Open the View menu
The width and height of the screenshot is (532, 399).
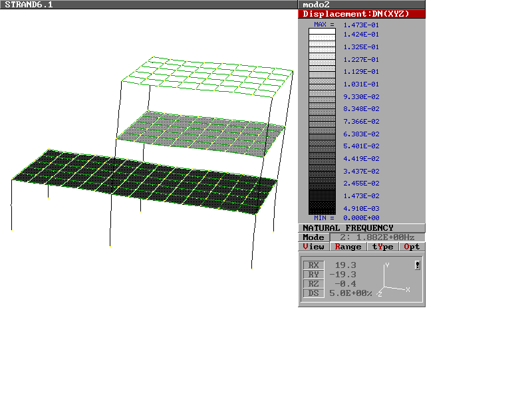314,247
